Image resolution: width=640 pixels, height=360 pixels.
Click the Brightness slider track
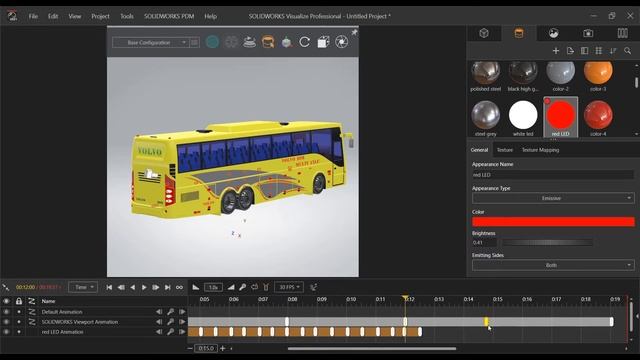(x=547, y=243)
